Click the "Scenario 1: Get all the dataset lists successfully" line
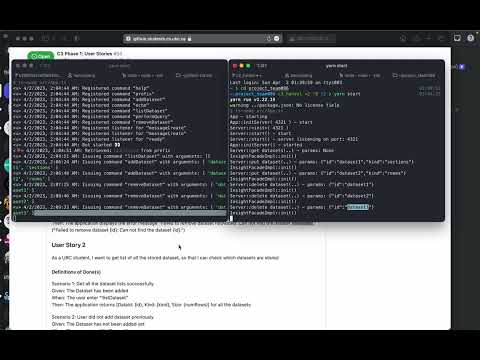Image resolution: width=480 pixels, height=360 pixels. (103, 284)
